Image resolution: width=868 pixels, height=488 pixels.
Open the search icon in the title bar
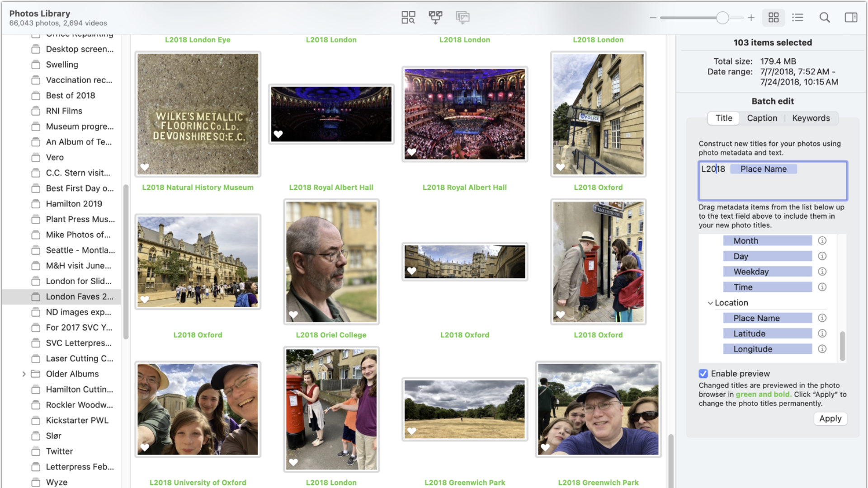click(x=825, y=17)
